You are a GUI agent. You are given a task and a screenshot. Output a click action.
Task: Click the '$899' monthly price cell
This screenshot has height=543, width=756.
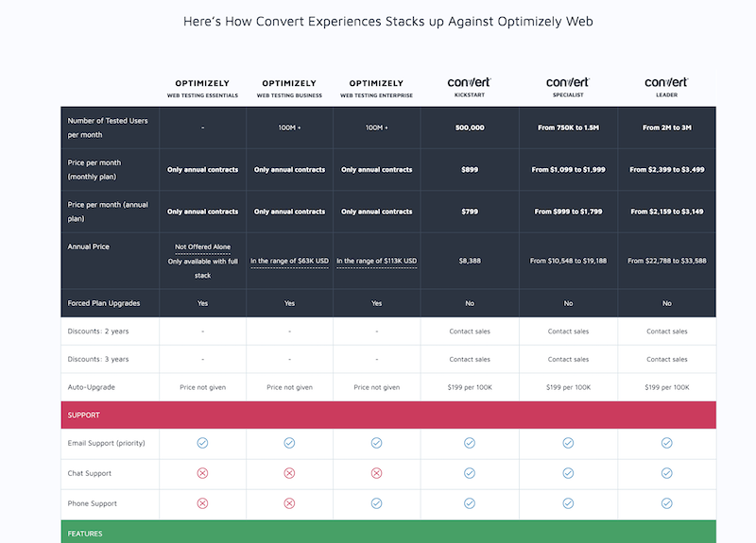[470, 170]
